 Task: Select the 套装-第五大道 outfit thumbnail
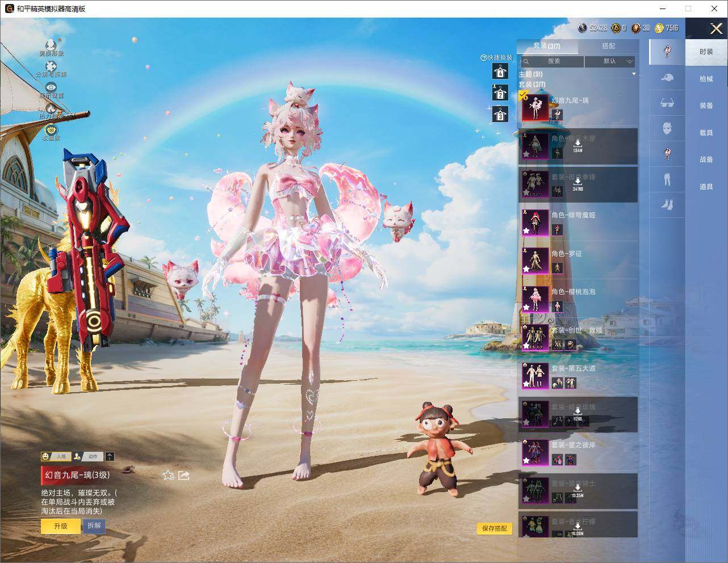pos(535,376)
